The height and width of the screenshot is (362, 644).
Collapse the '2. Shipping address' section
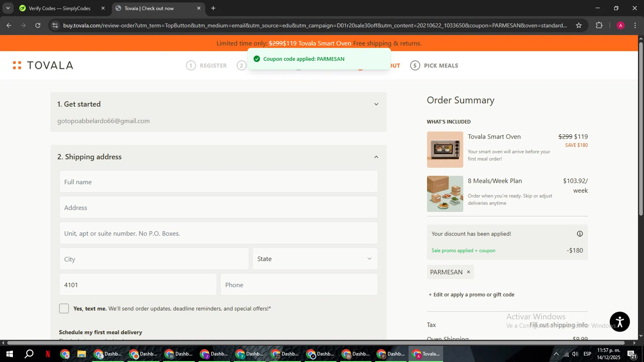tap(376, 157)
